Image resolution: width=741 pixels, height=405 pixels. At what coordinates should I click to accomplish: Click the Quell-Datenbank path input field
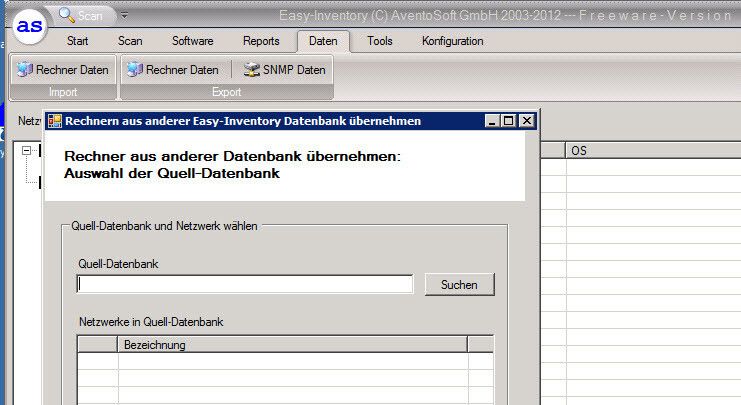[245, 284]
